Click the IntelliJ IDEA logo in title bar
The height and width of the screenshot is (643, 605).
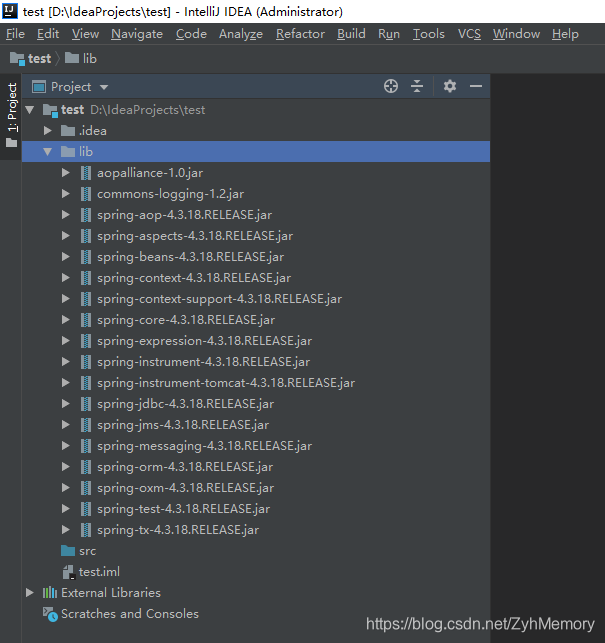(x=10, y=11)
